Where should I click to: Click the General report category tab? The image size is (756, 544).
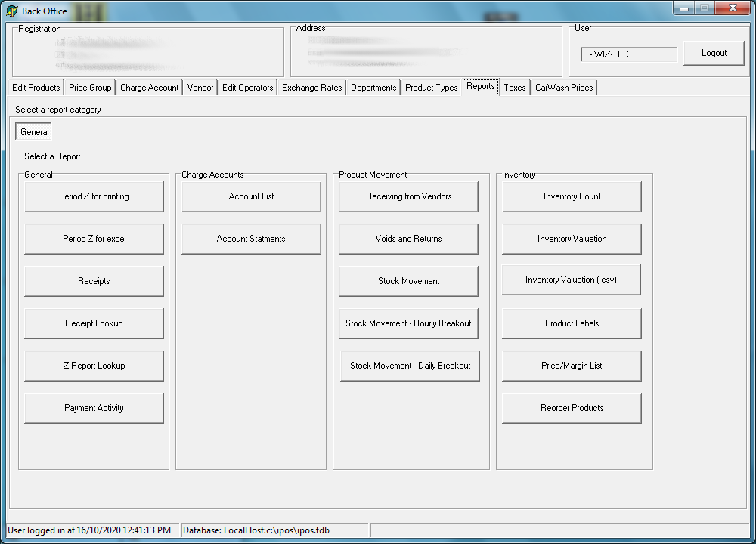(x=33, y=131)
